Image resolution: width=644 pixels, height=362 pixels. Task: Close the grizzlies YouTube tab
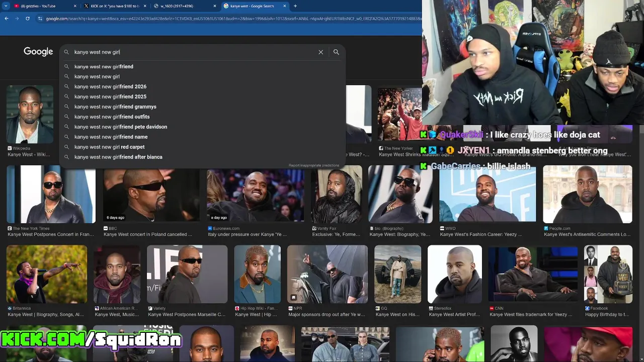tap(75, 6)
